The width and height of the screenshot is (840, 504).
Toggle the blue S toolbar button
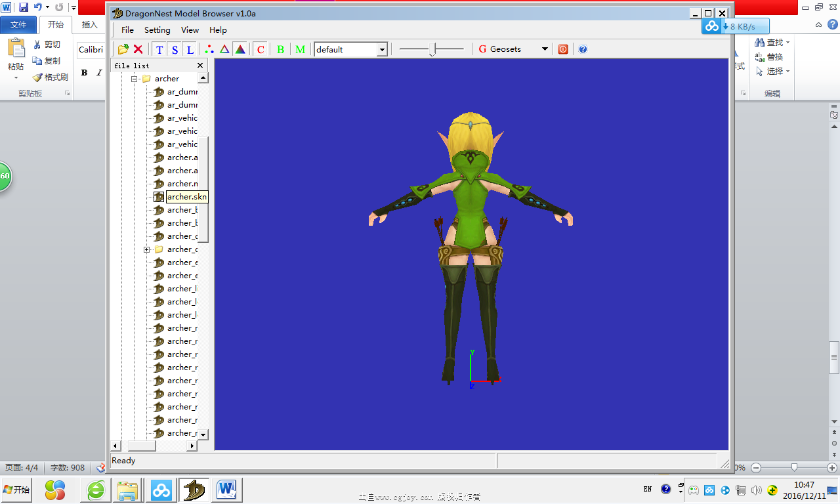click(x=175, y=49)
